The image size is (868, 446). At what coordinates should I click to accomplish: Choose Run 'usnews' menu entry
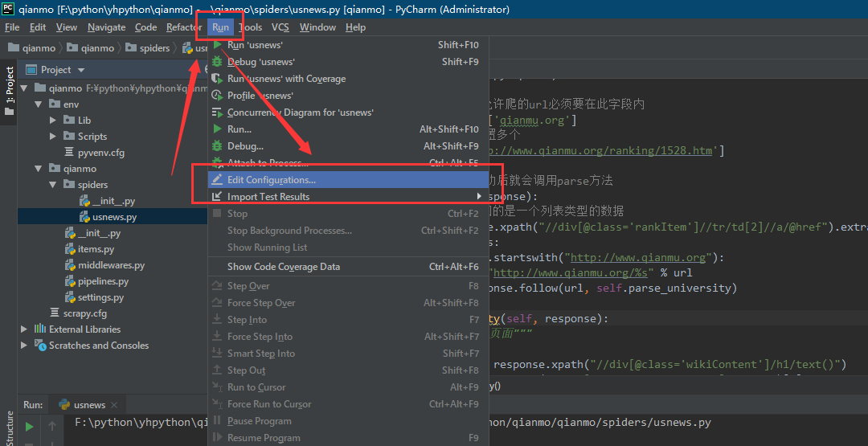tap(348, 45)
